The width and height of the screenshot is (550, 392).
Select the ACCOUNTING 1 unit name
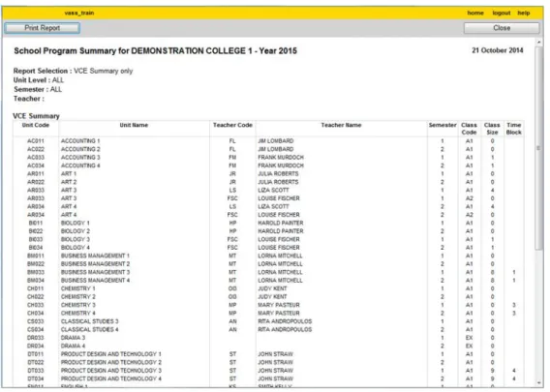tap(80, 141)
